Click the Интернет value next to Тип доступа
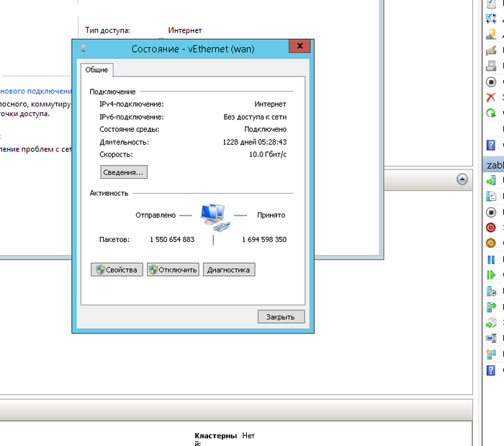This screenshot has height=446, width=504. coord(185,30)
